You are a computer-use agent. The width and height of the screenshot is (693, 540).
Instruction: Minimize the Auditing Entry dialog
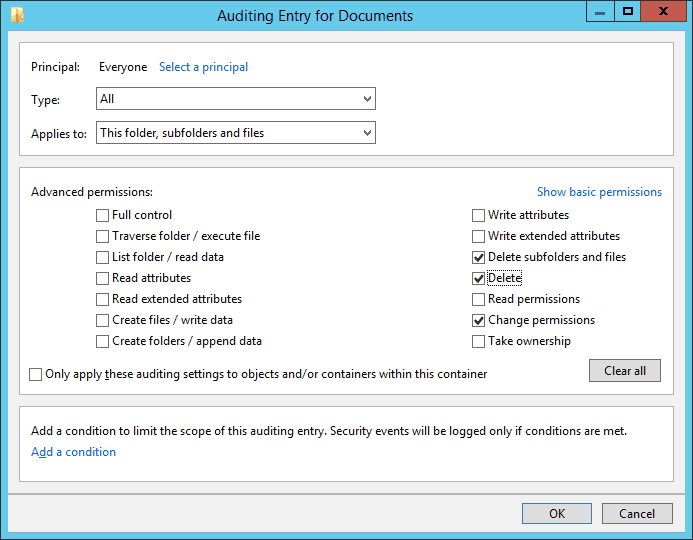tap(599, 11)
